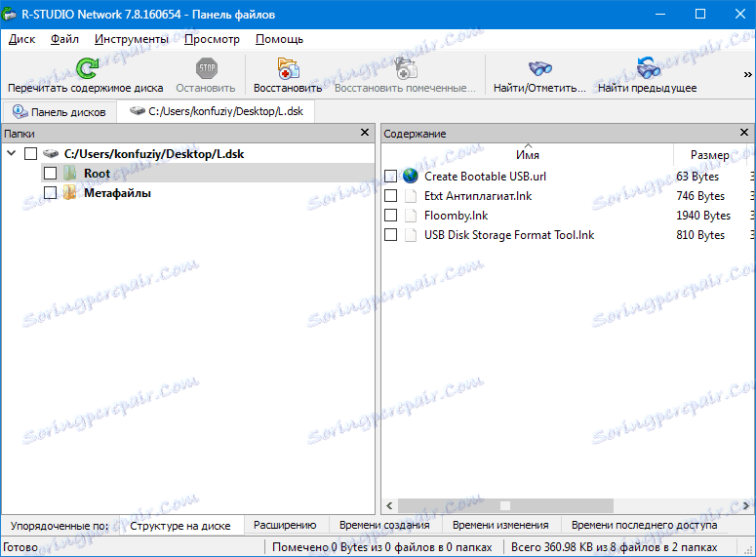
Task: Select the Root folder in tree
Action: pos(97,173)
